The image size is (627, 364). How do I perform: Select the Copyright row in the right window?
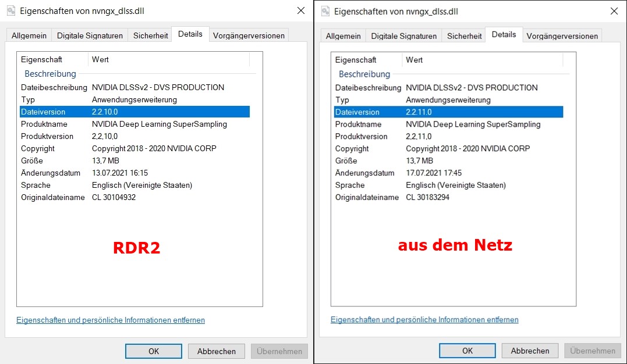coord(448,149)
